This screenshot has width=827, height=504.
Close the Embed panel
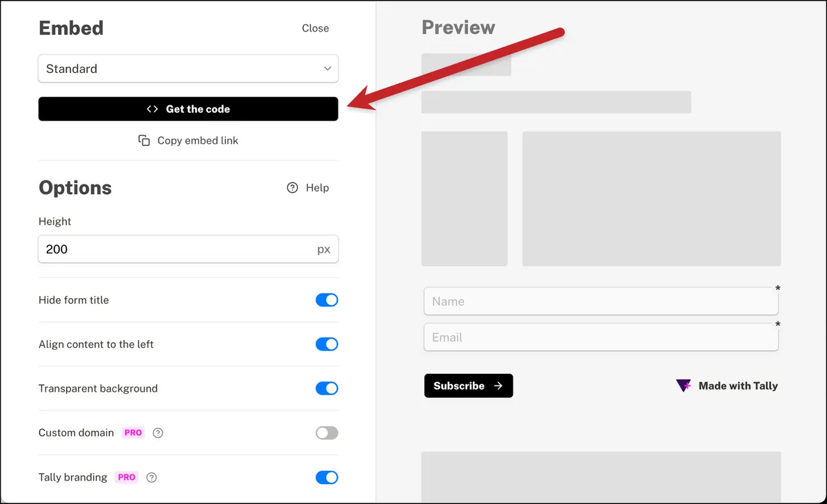click(315, 28)
